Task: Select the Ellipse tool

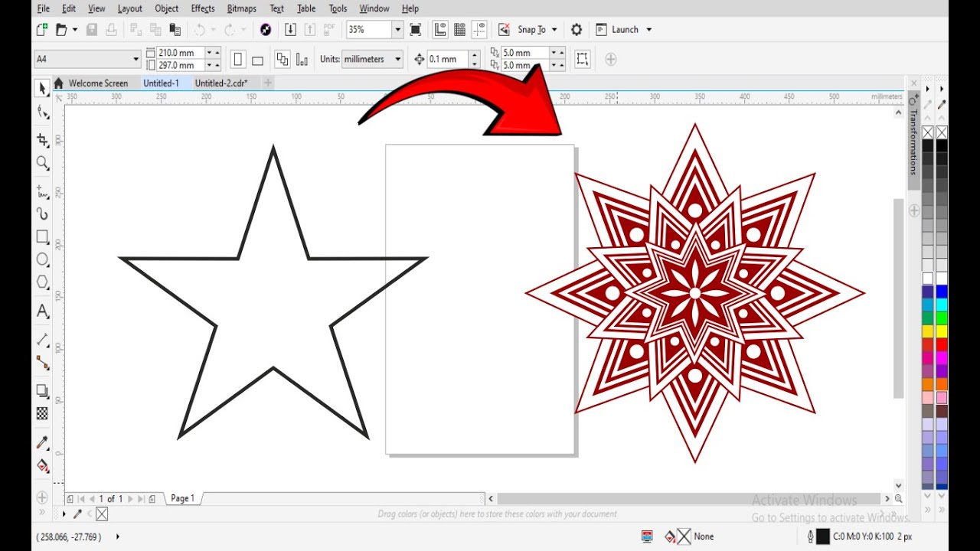Action: click(43, 260)
